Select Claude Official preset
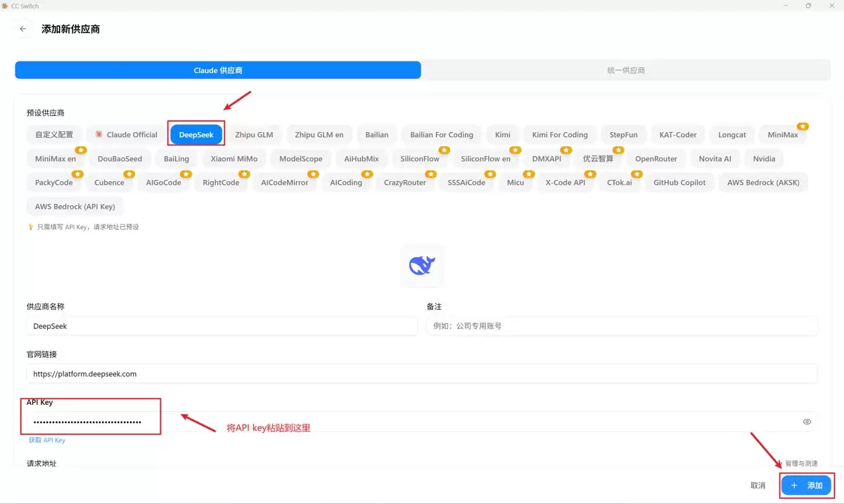Viewport: 844px width, 504px height. coord(127,134)
